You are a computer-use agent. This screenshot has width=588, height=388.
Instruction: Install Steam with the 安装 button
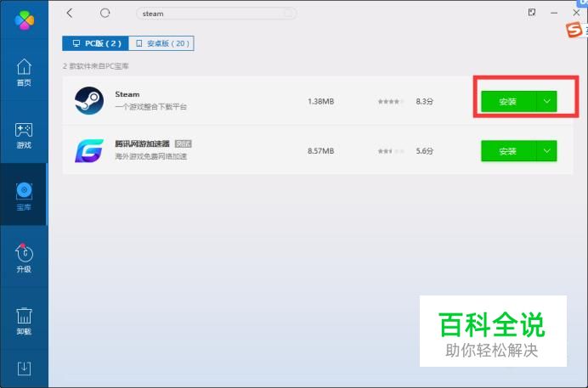coord(508,102)
